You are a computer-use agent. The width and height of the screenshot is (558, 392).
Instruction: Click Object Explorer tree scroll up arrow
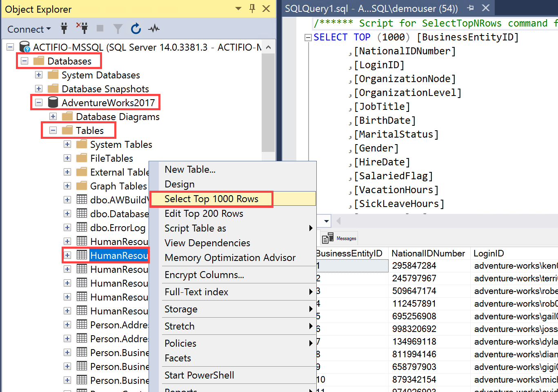(268, 47)
